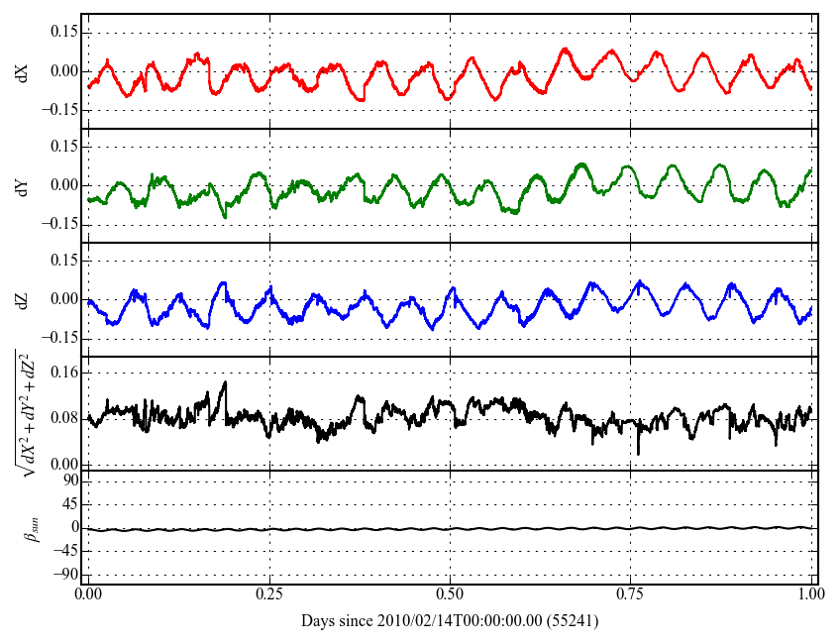This screenshot has height=644, width=840.
Task: Click the square-root magnitude y-axis label
Action: [x=23, y=412]
